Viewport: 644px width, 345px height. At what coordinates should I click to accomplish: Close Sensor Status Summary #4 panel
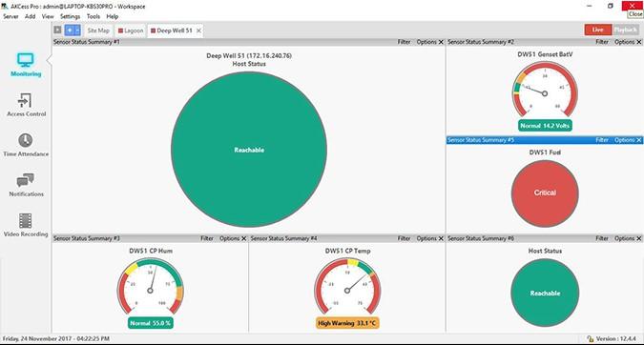[441, 238]
